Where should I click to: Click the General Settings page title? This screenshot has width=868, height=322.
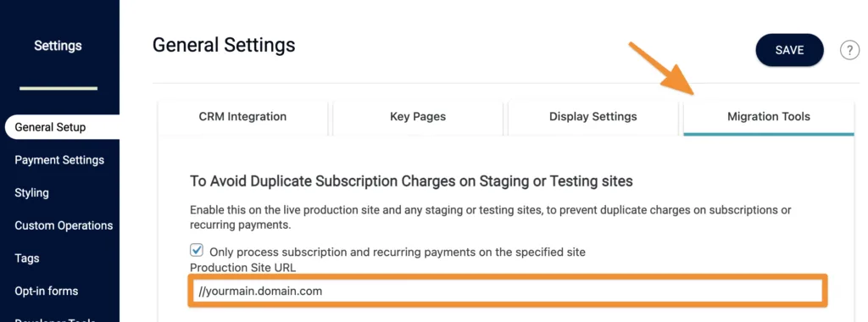[224, 45]
